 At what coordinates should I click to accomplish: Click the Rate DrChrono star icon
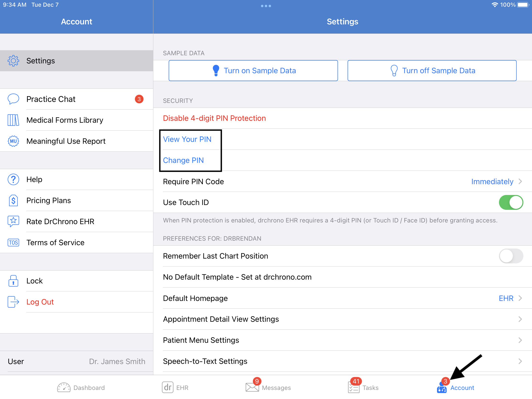13,221
